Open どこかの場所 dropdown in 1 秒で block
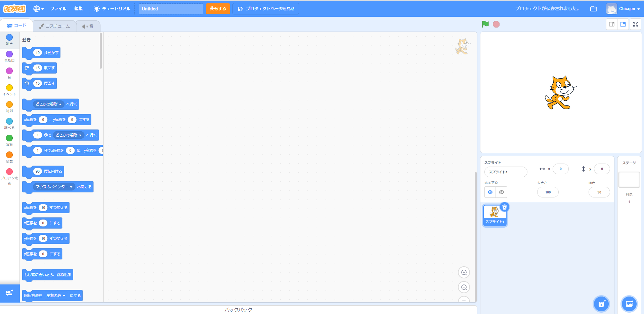Viewport: 644px width, 314px height. pos(69,135)
